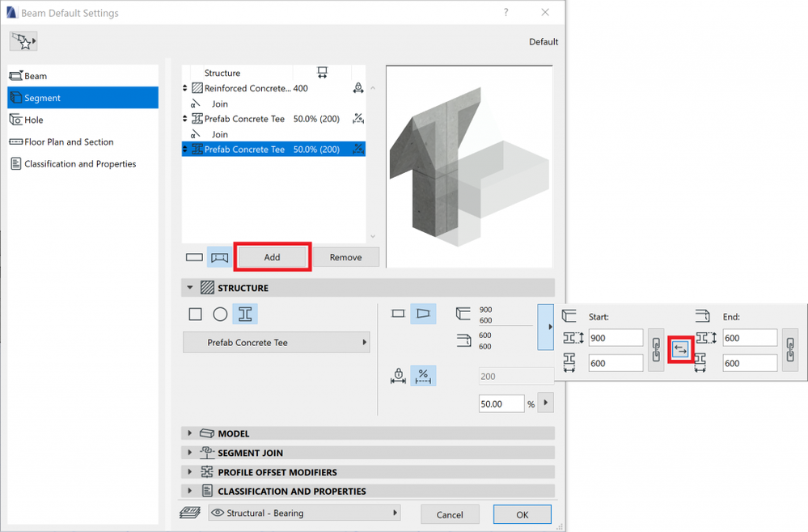Click the Cancel button

pos(450,514)
